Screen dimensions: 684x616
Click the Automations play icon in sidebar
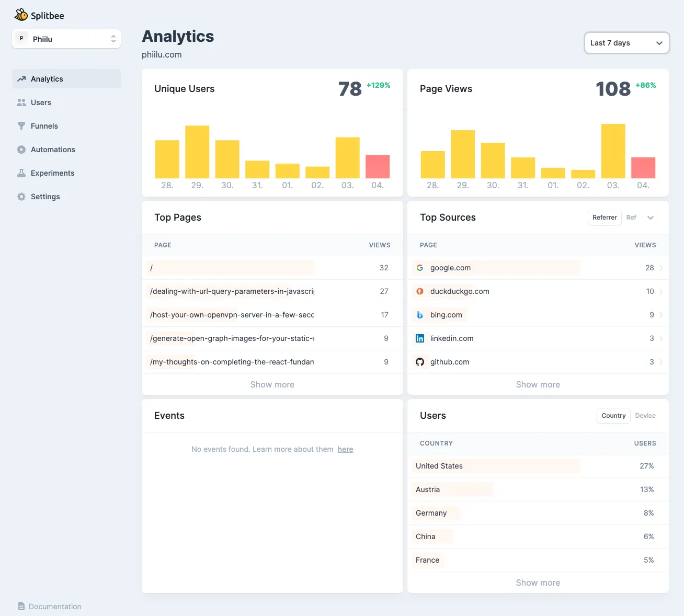pyautogui.click(x=21, y=150)
